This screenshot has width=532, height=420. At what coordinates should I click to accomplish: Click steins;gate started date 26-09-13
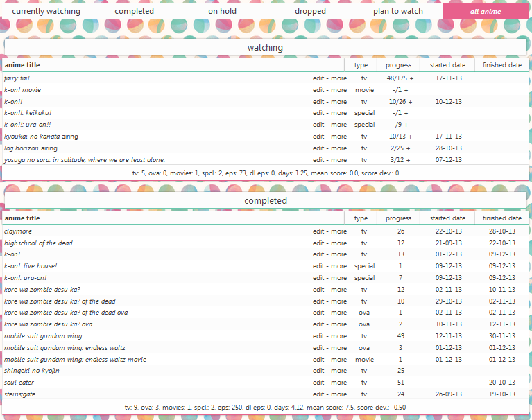click(449, 394)
